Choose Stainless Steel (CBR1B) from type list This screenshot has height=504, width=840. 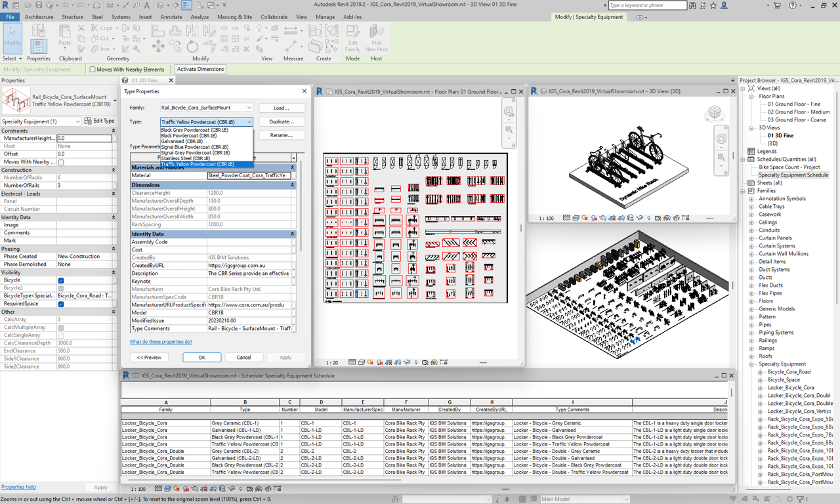pos(186,158)
